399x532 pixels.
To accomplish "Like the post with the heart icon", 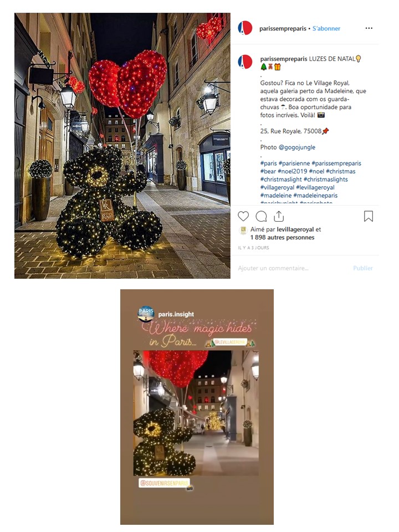I will point(243,216).
